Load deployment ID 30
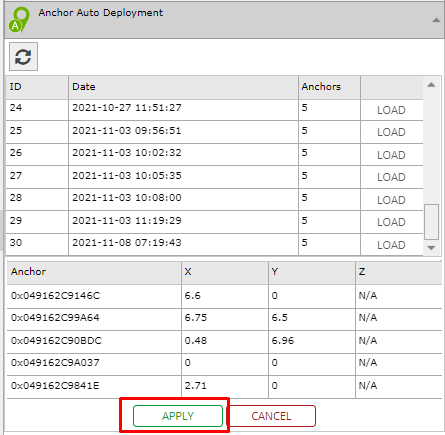The width and height of the screenshot is (445, 435). click(x=391, y=245)
